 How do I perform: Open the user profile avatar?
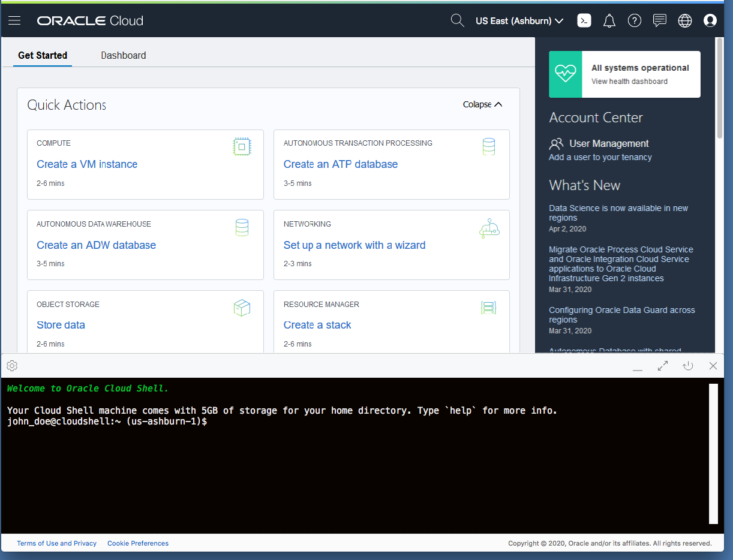point(710,20)
